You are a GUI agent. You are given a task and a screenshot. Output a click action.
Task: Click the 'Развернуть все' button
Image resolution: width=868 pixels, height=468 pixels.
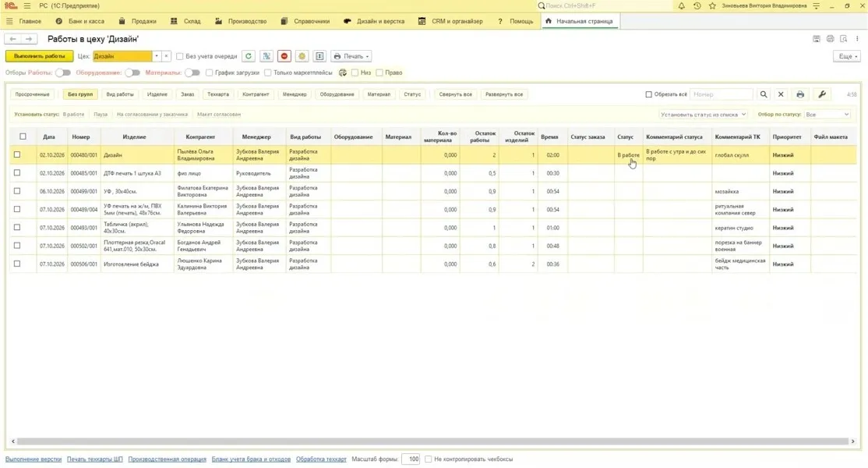coord(504,94)
